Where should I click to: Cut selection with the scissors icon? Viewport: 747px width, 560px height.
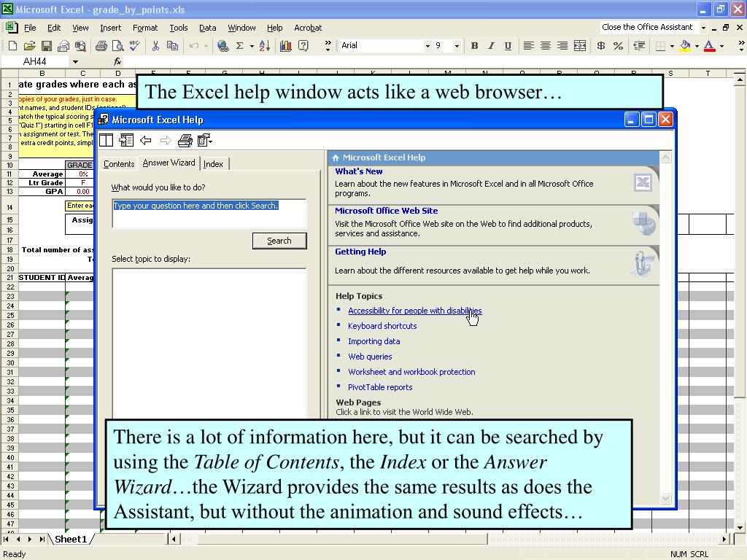pyautogui.click(x=155, y=46)
